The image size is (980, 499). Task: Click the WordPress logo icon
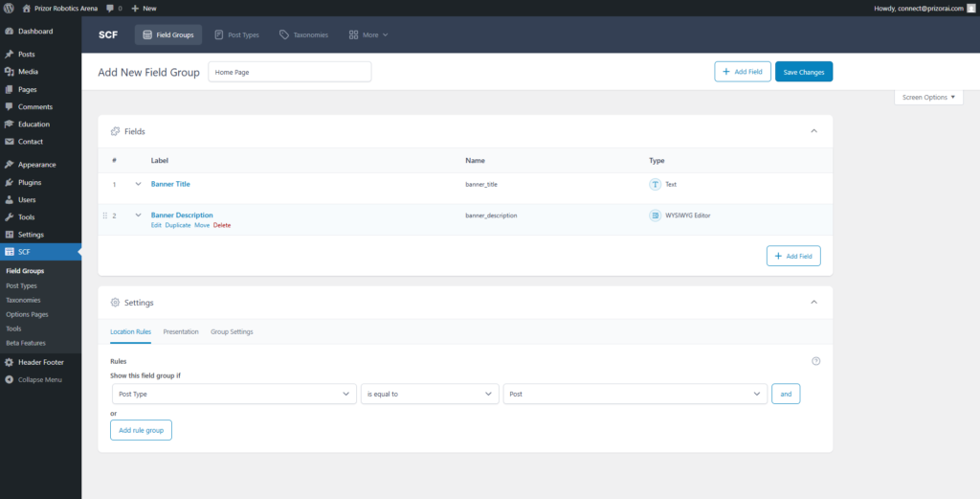[9, 8]
